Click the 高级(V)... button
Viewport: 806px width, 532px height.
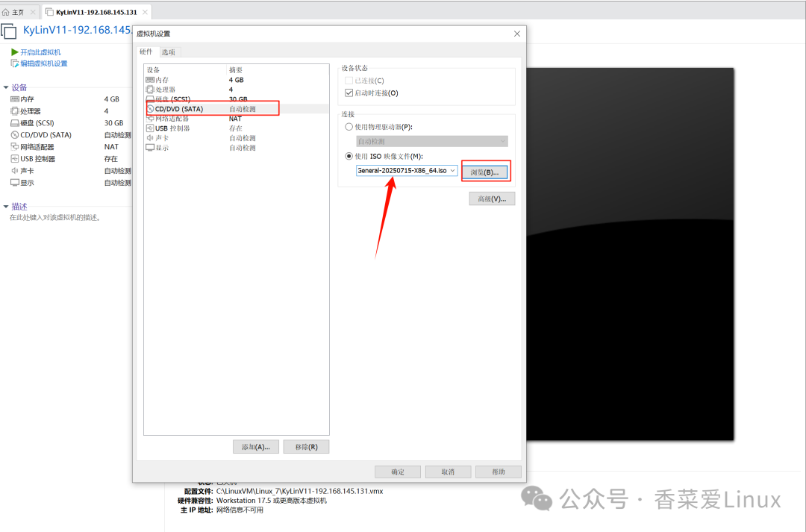pyautogui.click(x=492, y=199)
